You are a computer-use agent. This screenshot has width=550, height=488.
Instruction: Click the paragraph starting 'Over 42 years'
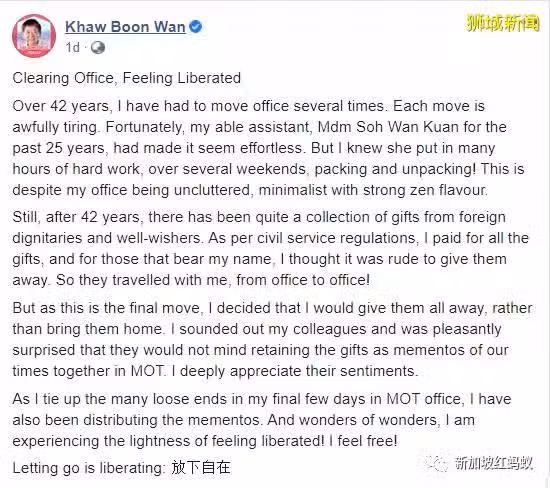(268, 148)
